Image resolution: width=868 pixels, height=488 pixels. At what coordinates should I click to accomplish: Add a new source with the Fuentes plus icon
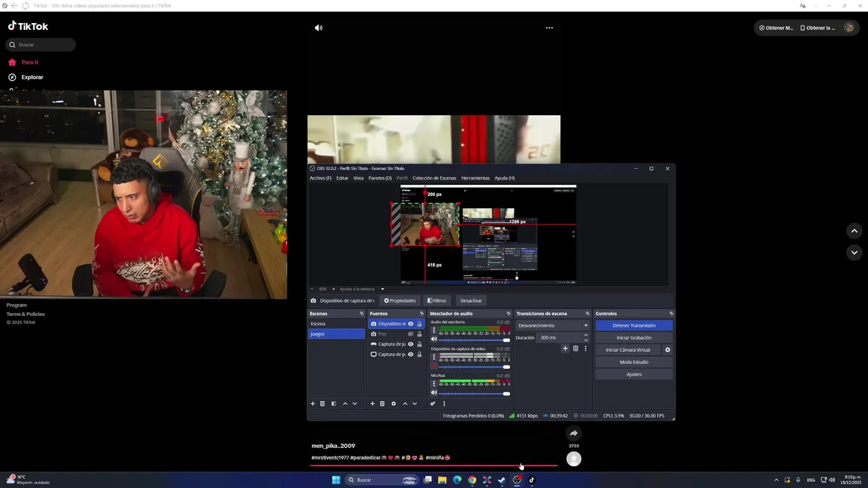click(x=372, y=403)
